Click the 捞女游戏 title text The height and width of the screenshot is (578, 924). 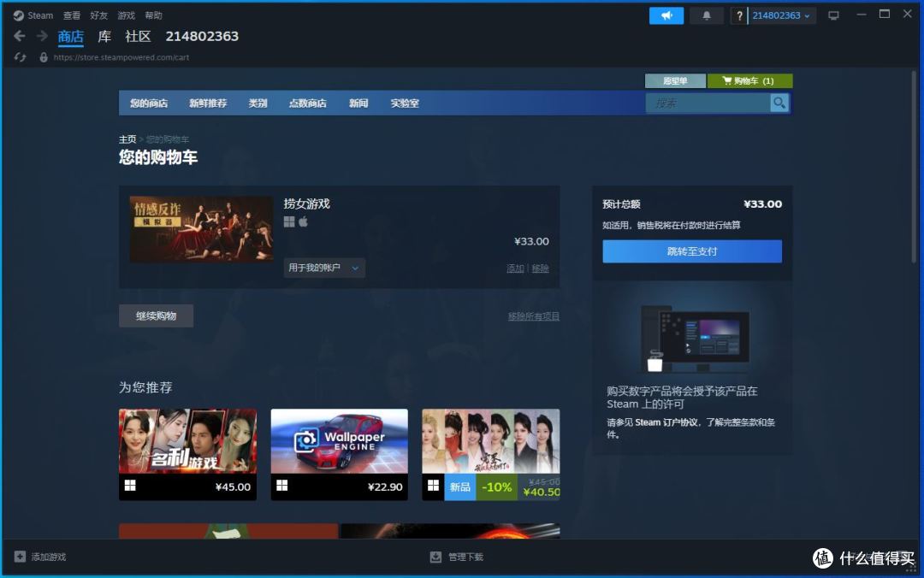click(306, 203)
